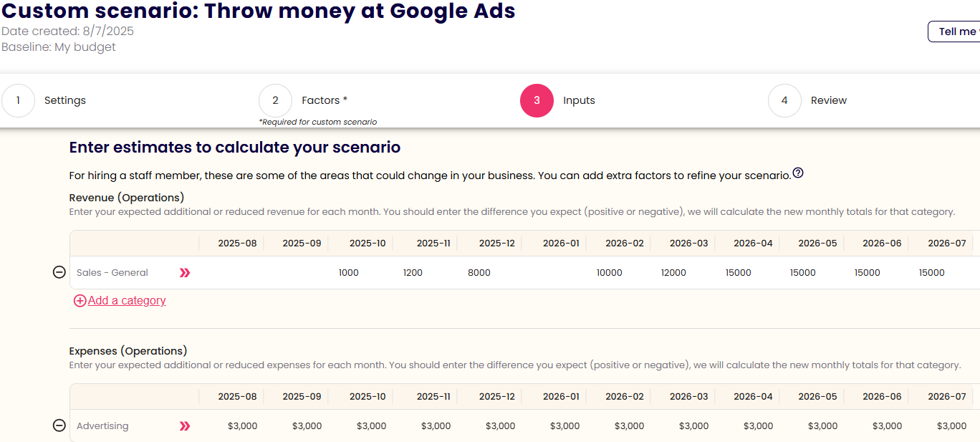Viewport: 980px width, 442px height.
Task: Switch to the Factors step
Action: [324, 100]
